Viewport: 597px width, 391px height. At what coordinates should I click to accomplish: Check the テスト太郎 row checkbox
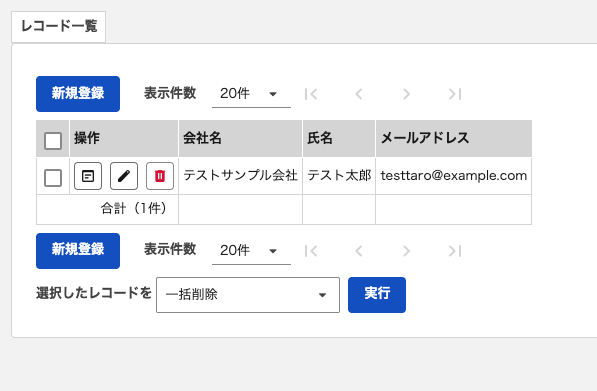[x=53, y=178]
